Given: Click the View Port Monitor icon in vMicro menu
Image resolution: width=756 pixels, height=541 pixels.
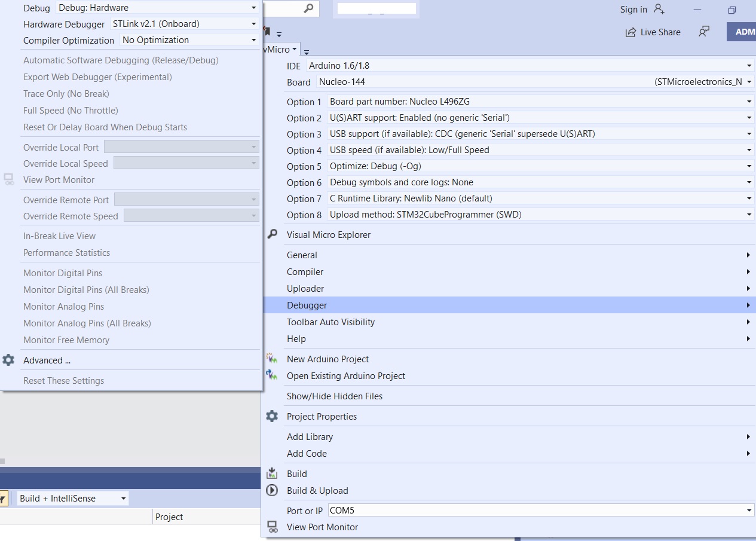Looking at the screenshot, I should click(272, 527).
